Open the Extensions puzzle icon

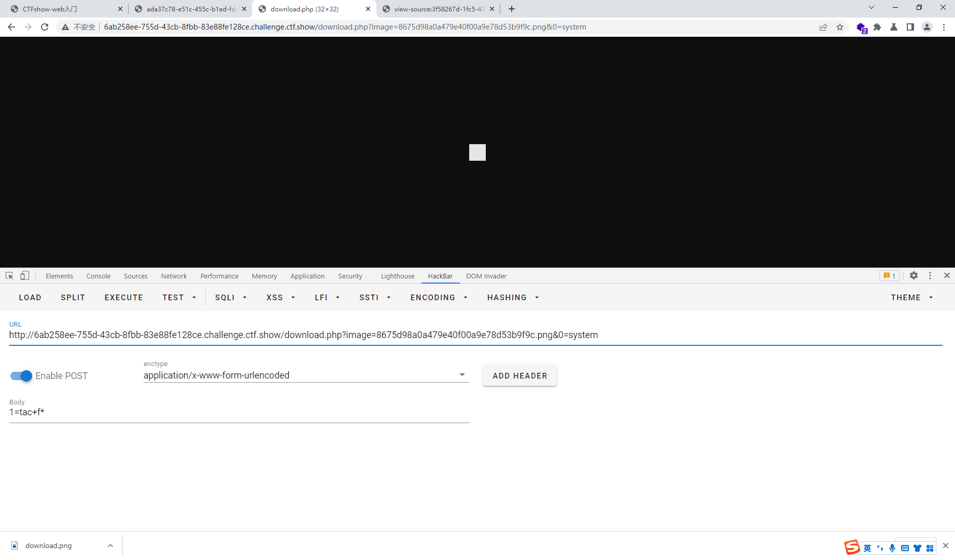pos(877,27)
